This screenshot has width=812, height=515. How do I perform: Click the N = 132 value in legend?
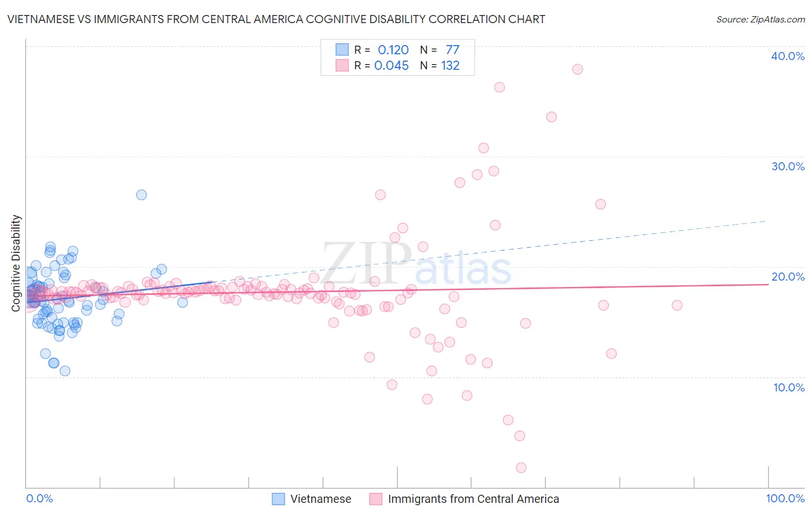click(x=440, y=65)
